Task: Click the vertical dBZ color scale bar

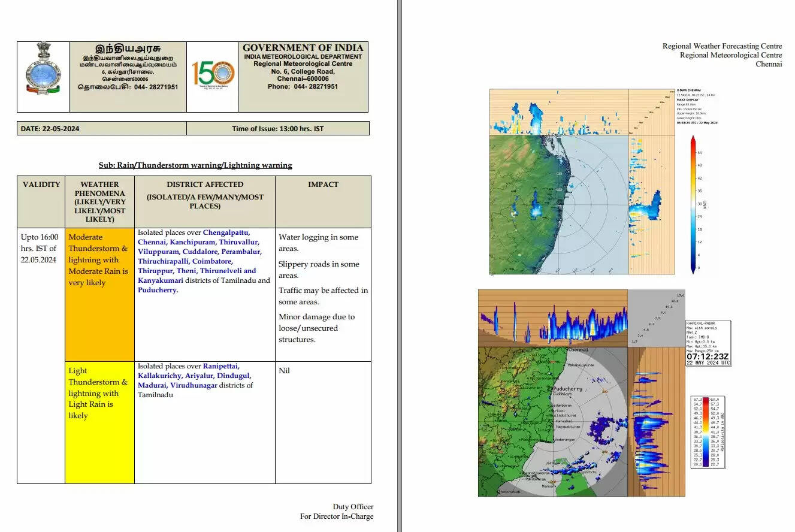Action: click(693, 204)
